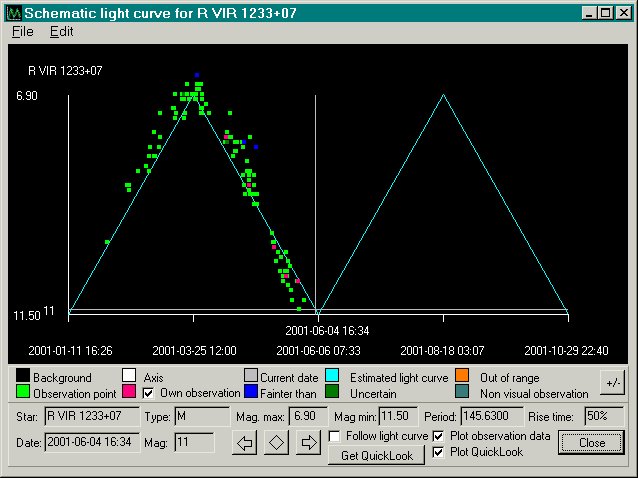Viewport: 638px width, 478px height.
Task: Click the Mag field showing 11
Action: (x=194, y=443)
